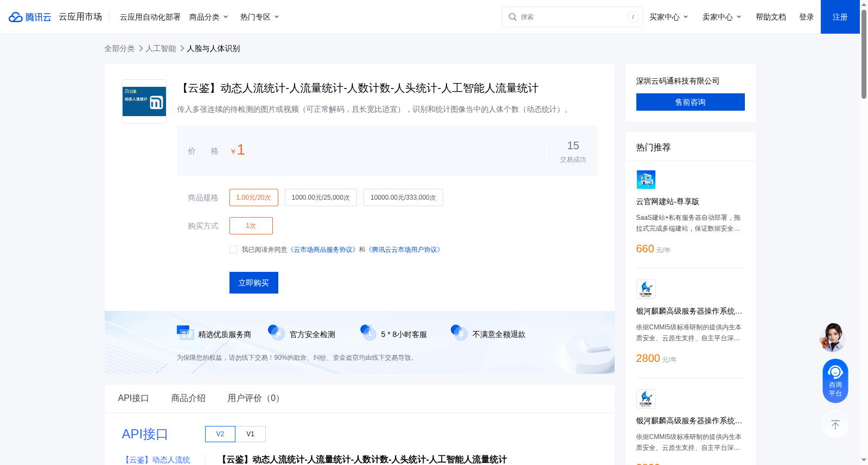This screenshot has width=868, height=465.
Task: Open the product thumbnail image
Action: pos(144,101)
